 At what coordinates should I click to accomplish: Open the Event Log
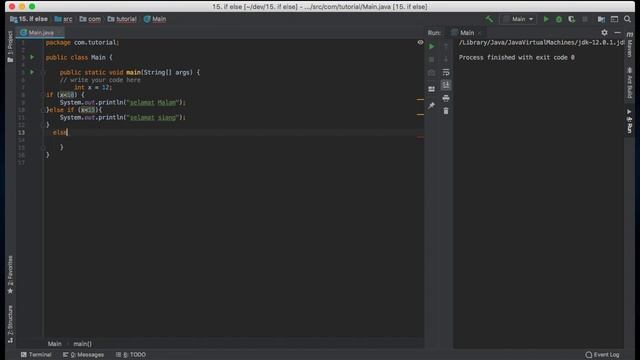[602, 355]
